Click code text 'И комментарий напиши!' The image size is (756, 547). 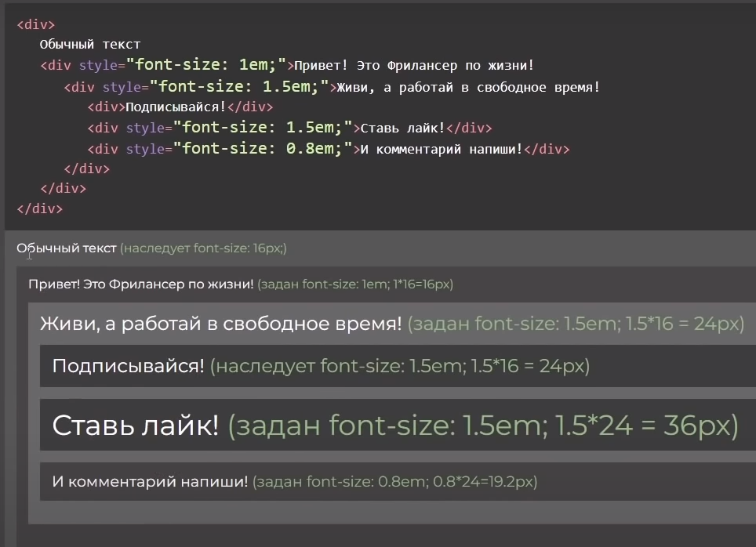coord(442,150)
